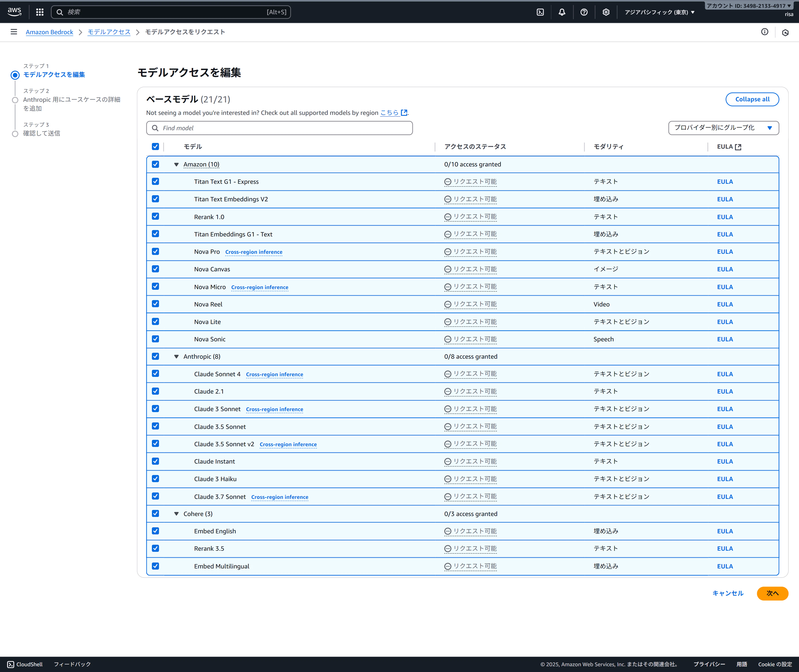Open Cross-region inference link for Nova Micro
This screenshot has width=799, height=672.
click(x=260, y=287)
